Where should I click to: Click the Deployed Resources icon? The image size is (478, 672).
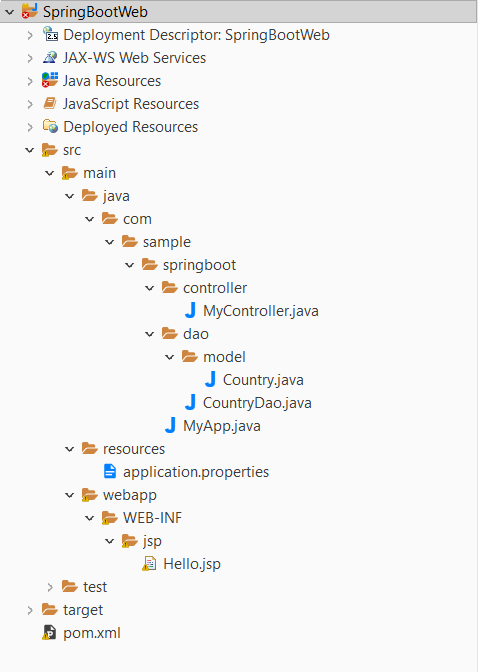[50, 126]
